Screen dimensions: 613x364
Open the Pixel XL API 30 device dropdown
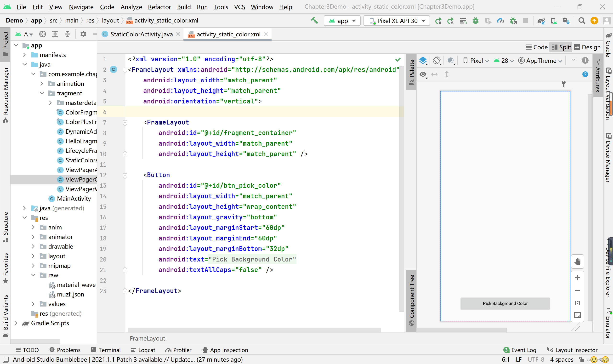pyautogui.click(x=397, y=21)
